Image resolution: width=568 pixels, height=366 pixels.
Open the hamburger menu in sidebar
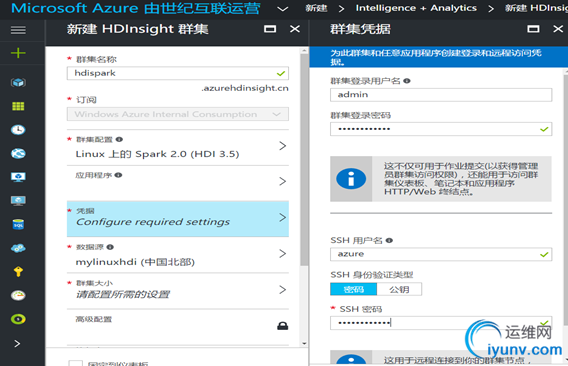point(18,30)
